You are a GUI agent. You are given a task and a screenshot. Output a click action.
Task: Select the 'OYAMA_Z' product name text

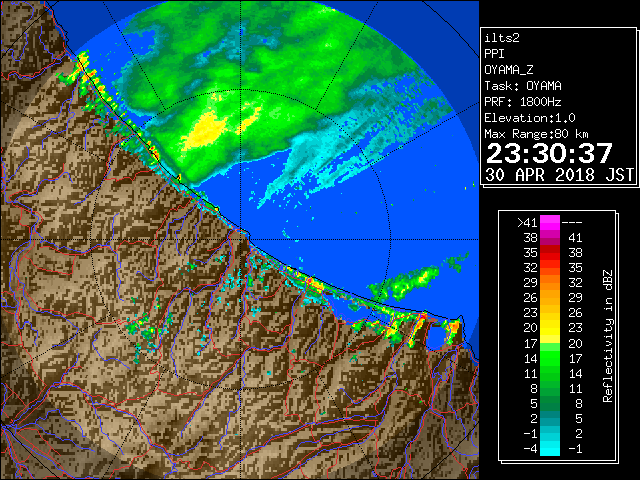coord(509,70)
